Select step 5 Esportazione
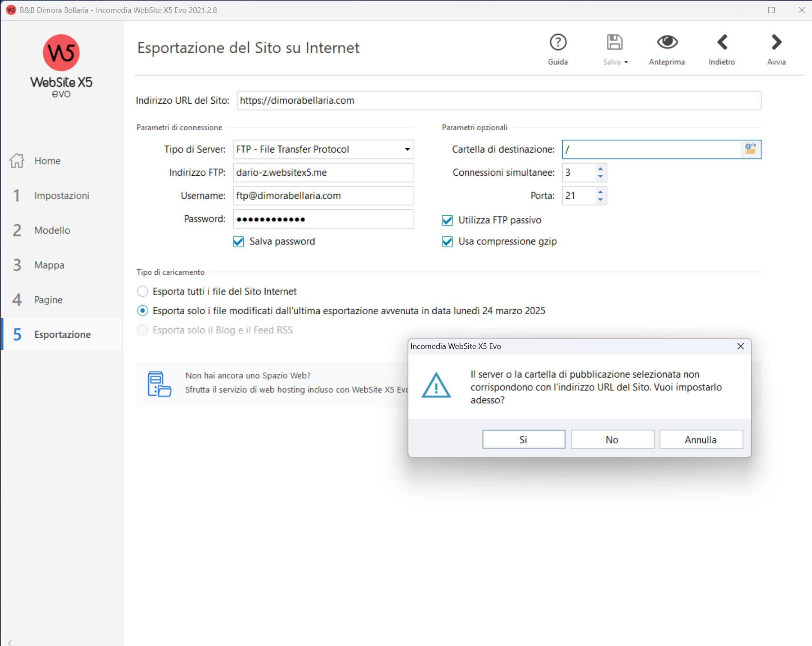This screenshot has height=646, width=812. (x=62, y=334)
